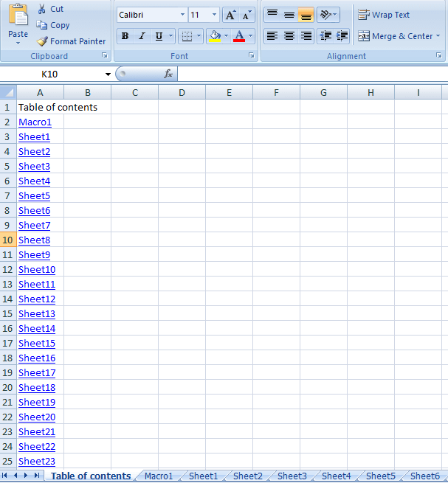This screenshot has height=483, width=448.
Task: Follow the Sheet23 hyperlink
Action: point(37,462)
